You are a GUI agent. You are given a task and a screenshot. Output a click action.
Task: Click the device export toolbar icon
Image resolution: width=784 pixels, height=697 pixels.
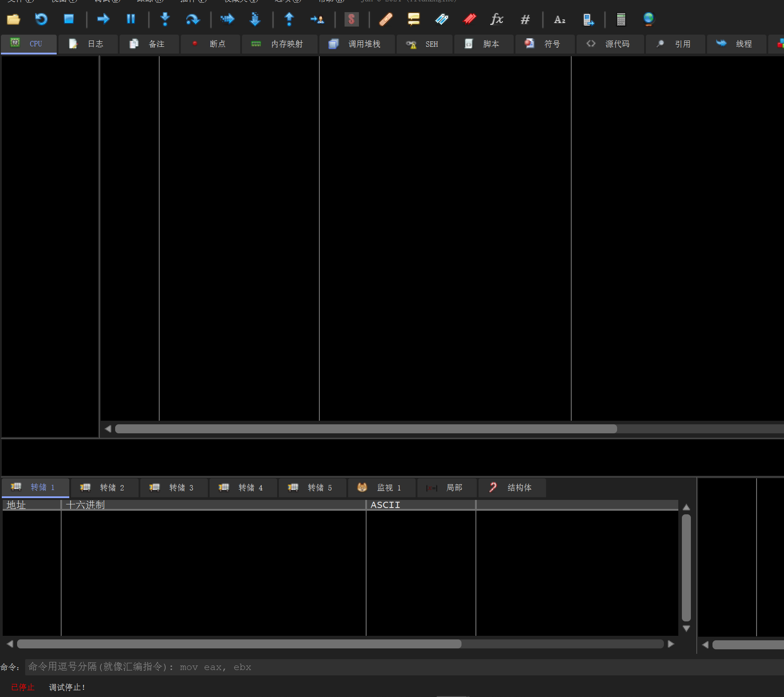588,19
